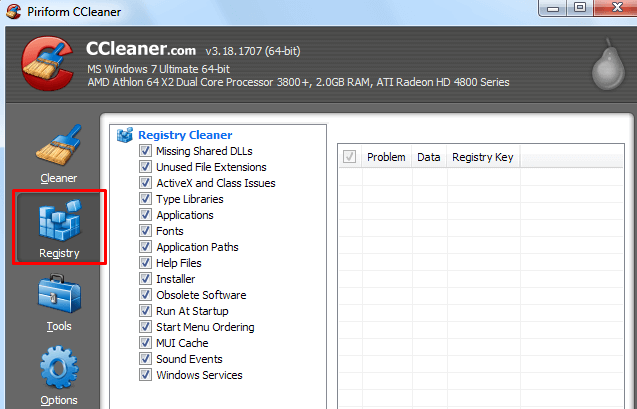The width and height of the screenshot is (637, 409).
Task: Uncheck Windows Services
Action: (x=145, y=374)
